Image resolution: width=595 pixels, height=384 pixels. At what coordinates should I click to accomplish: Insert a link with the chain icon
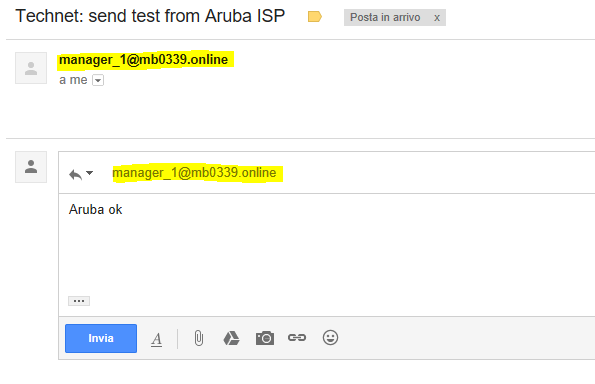point(297,337)
